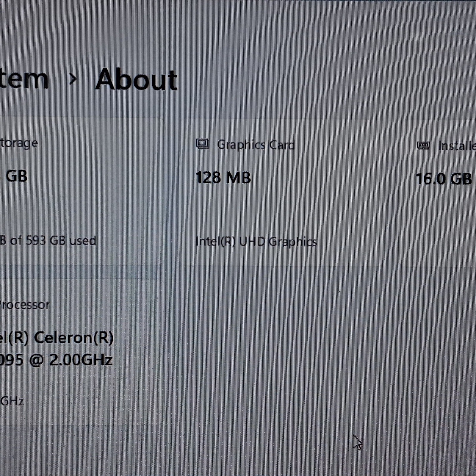Select the Intel(R) UHD Graphics text
Image resolution: width=476 pixels, height=476 pixels.
coord(256,242)
